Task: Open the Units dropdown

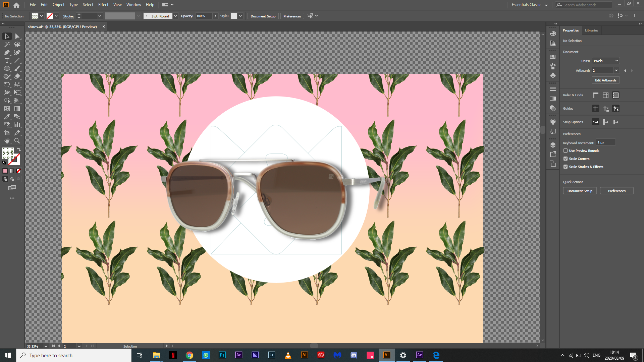Action: [x=605, y=61]
